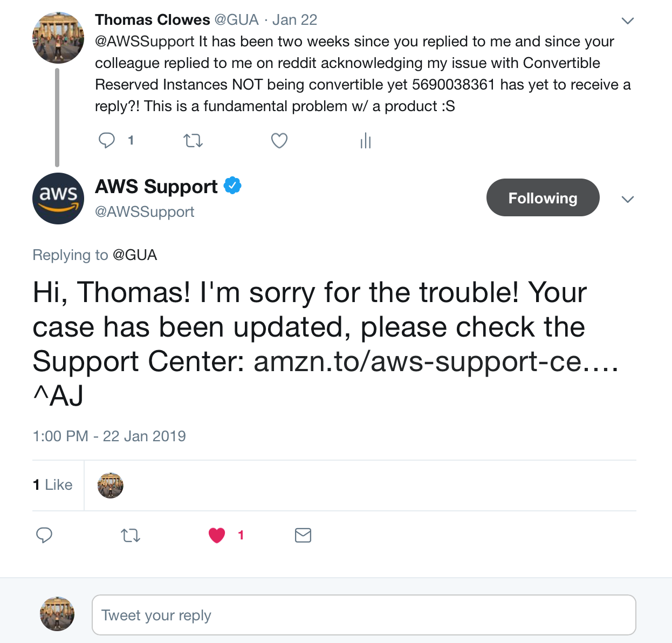
Task: Click the verified badge next to AWS Support
Action: (232, 186)
